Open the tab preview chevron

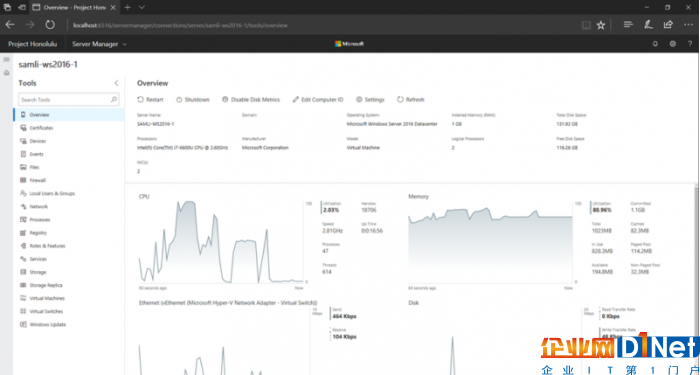click(x=142, y=8)
